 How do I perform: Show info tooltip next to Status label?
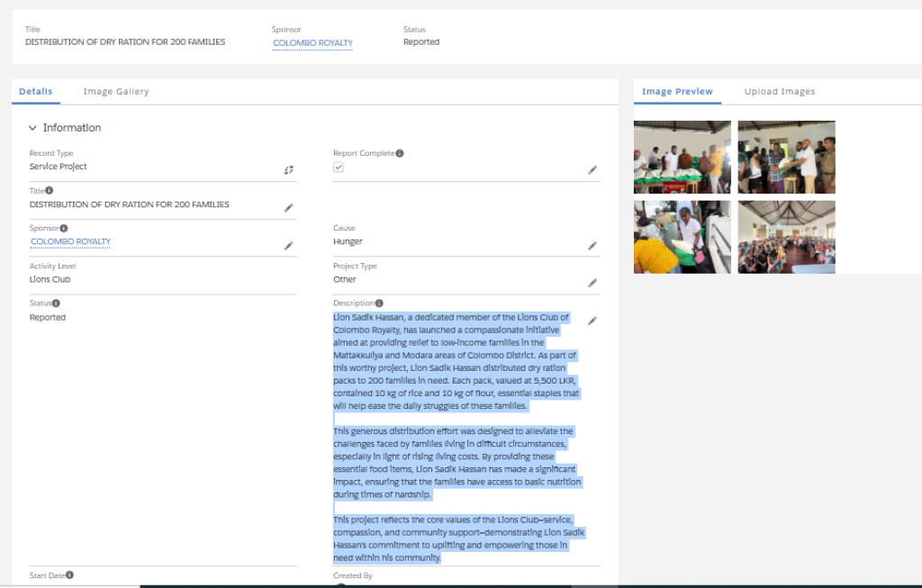[56, 303]
